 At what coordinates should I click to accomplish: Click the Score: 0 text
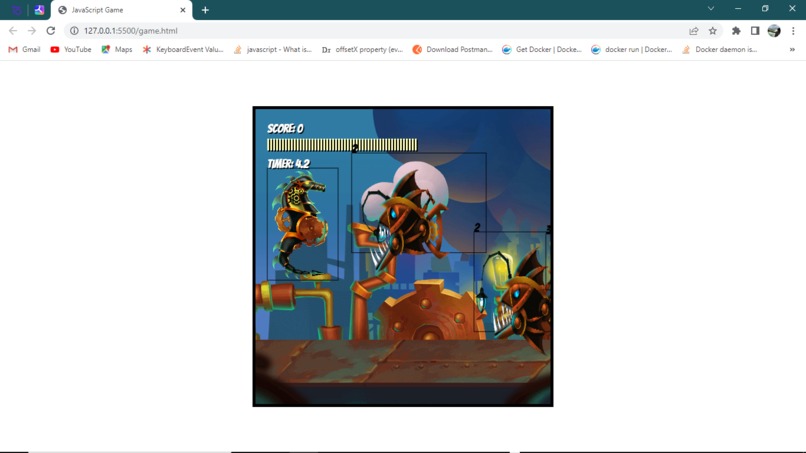(x=285, y=129)
